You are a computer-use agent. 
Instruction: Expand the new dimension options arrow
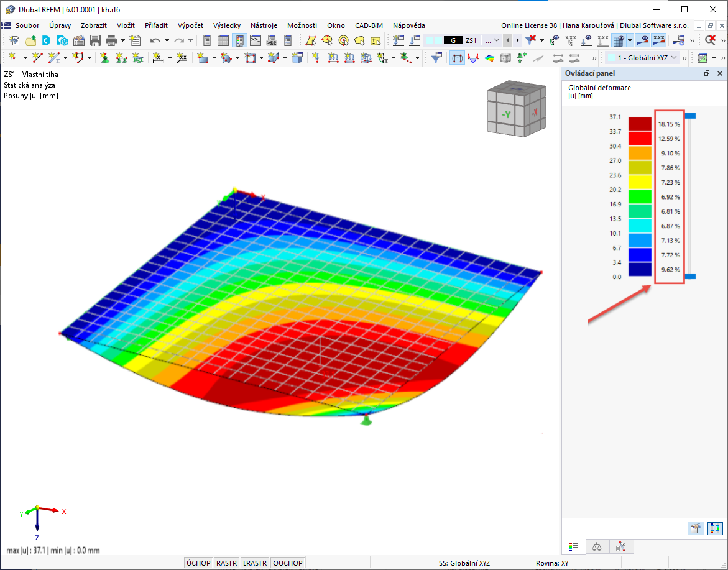[x=170, y=58]
